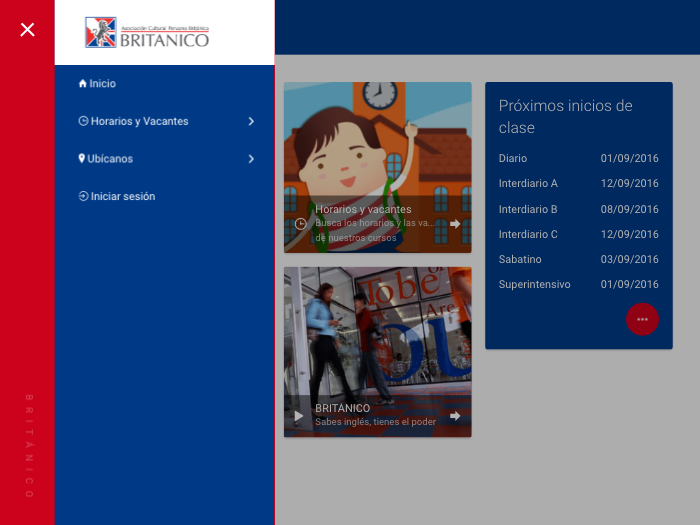This screenshot has height=525, width=700.
Task: Click the login arrow icon beside Iniciar sesión
Action: [83, 196]
